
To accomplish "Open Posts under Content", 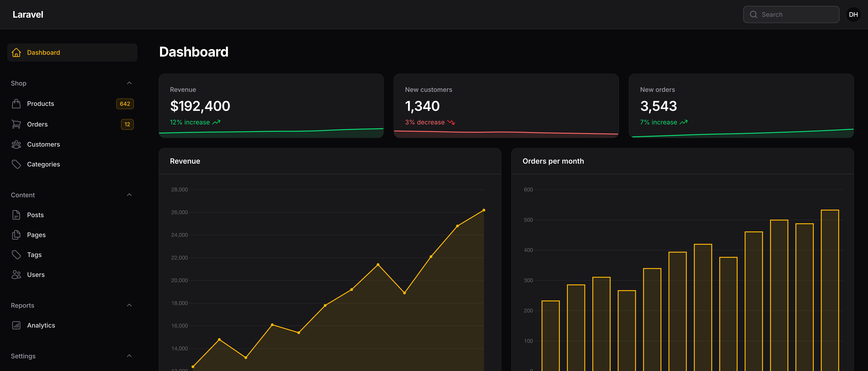I will [72, 215].
